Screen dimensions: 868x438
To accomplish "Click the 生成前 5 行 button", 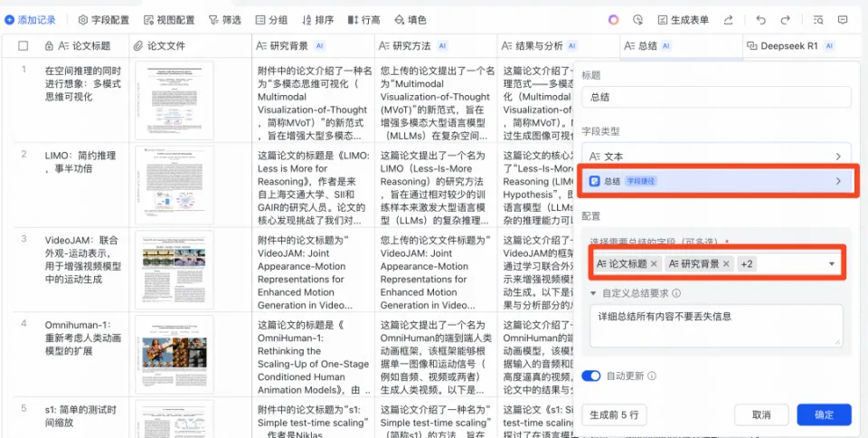I will (614, 414).
